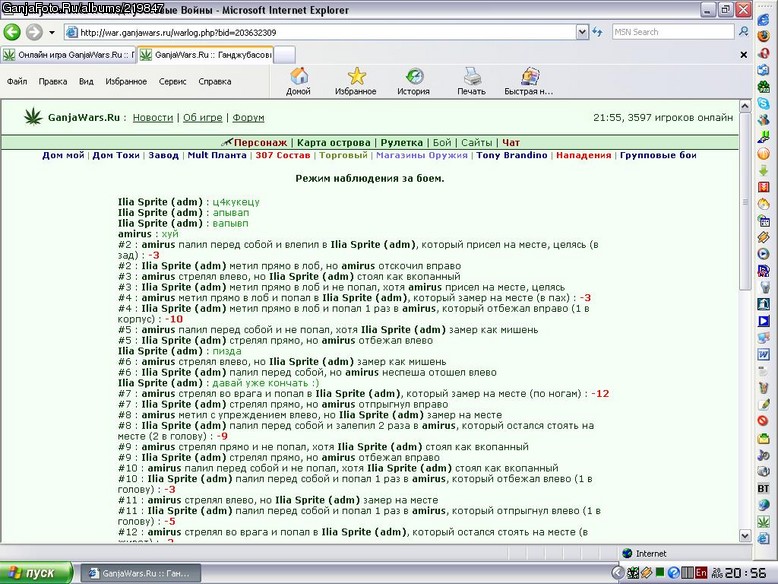The width and height of the screenshot is (778, 584).
Task: Open the 'Магазины Оружия' link
Action: click(422, 155)
